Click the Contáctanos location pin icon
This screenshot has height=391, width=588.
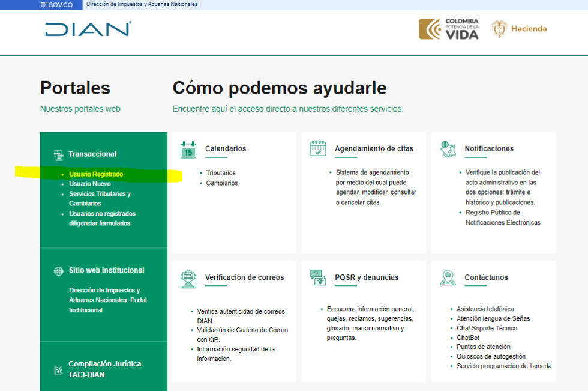pyautogui.click(x=448, y=277)
